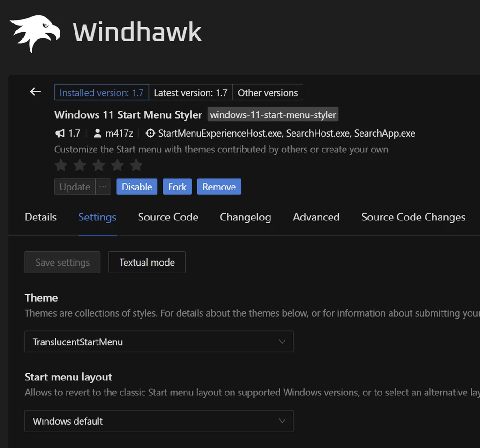Switch to the Source Code Changes tab
Viewport: 480px width, 448px height.
[413, 217]
